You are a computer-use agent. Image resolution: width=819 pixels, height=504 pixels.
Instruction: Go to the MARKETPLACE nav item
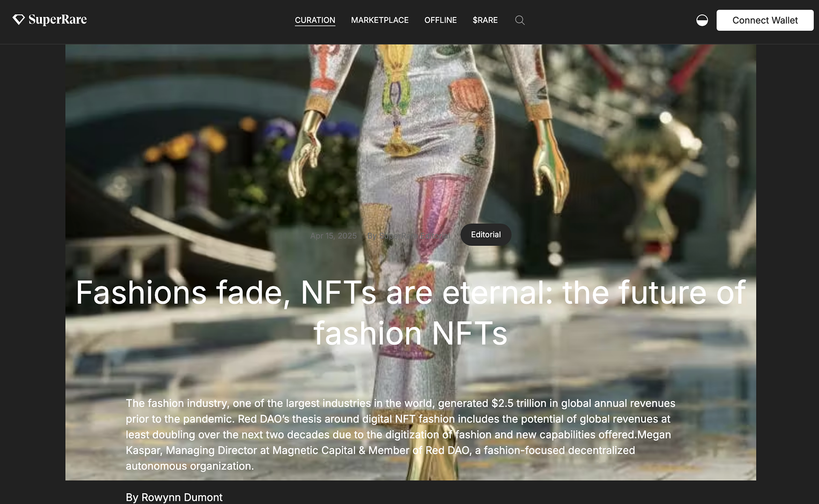[x=379, y=20]
